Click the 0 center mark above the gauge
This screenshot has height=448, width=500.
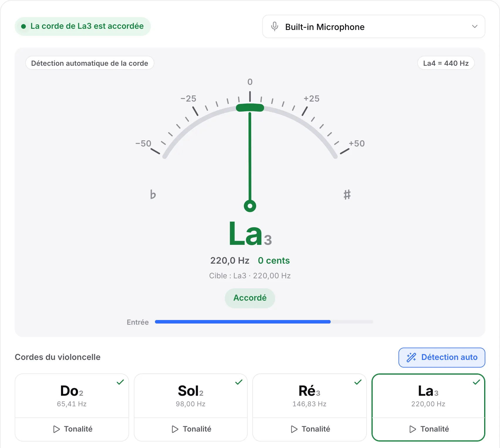(x=250, y=82)
